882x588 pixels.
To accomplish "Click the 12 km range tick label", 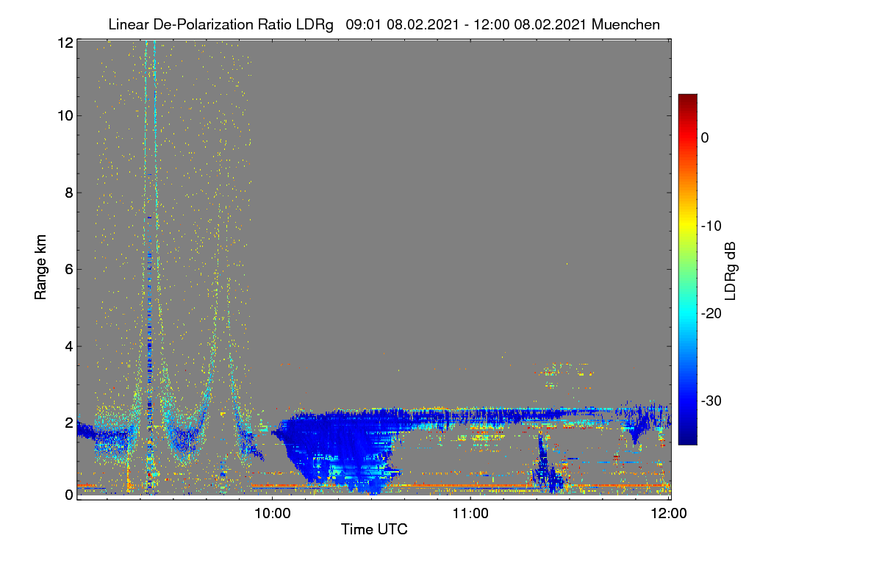I will (x=64, y=43).
